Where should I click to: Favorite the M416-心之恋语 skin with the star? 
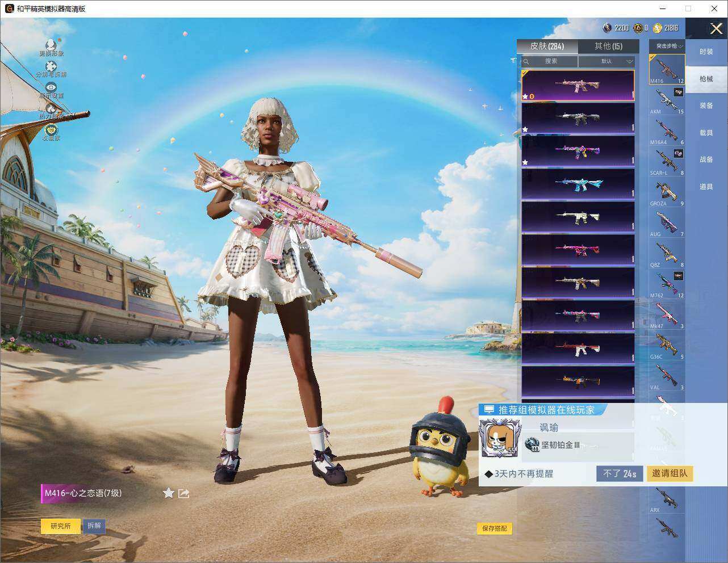[x=169, y=493]
